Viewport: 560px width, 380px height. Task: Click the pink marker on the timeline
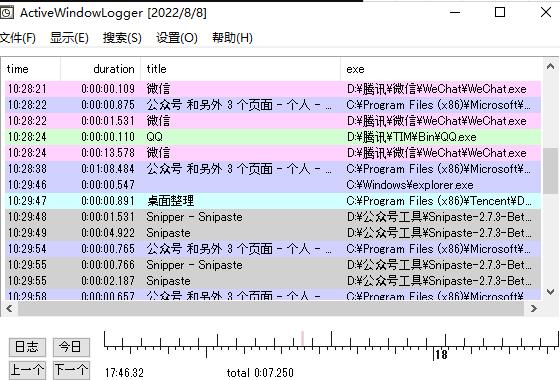coord(302,338)
